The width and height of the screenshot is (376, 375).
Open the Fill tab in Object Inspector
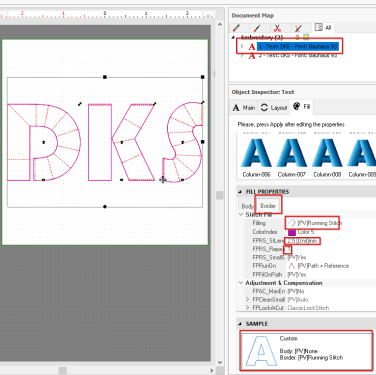click(302, 107)
